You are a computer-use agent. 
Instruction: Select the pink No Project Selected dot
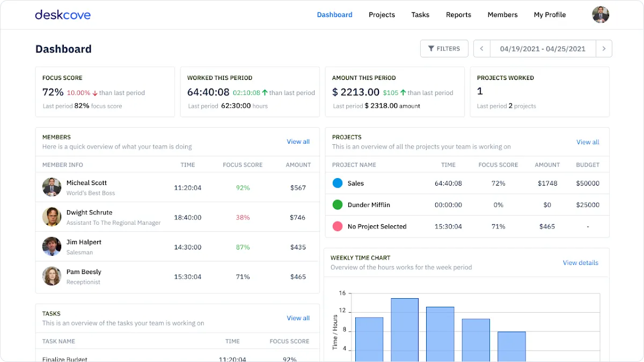(338, 226)
